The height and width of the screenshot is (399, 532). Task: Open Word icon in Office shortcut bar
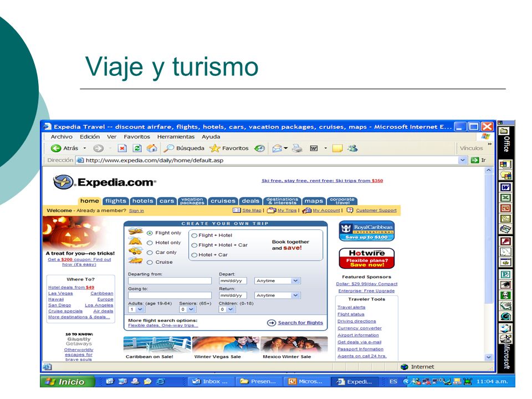point(505,187)
